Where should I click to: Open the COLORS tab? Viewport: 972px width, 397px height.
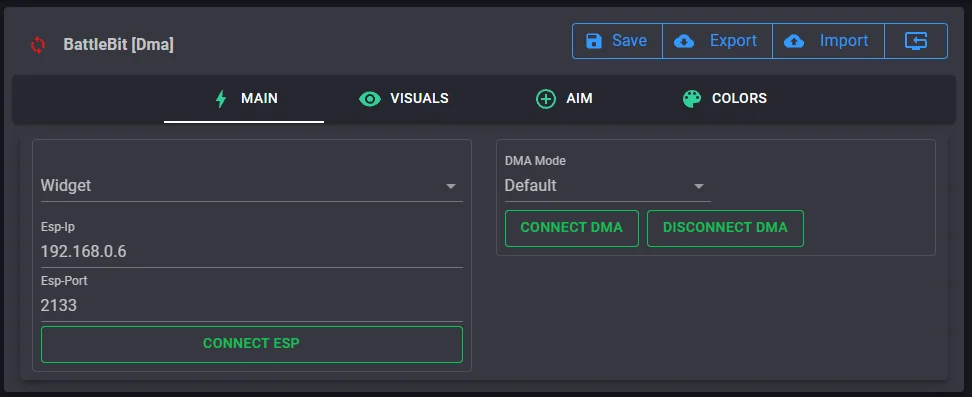(725, 99)
